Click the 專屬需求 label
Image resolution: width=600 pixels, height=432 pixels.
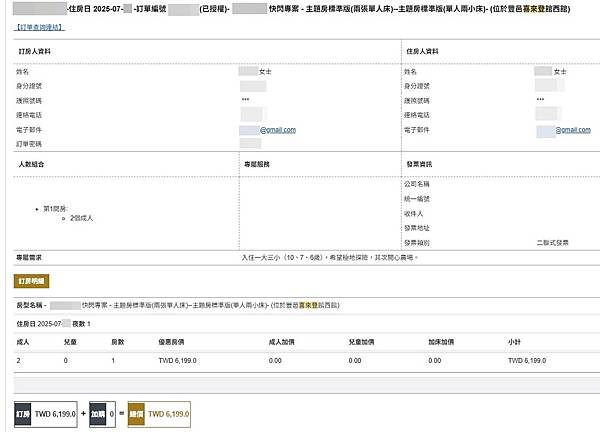29,258
